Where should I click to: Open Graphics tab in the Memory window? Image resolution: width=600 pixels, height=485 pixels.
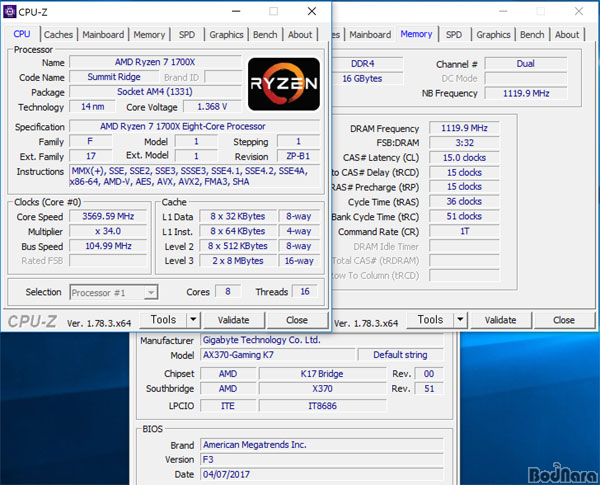493,34
